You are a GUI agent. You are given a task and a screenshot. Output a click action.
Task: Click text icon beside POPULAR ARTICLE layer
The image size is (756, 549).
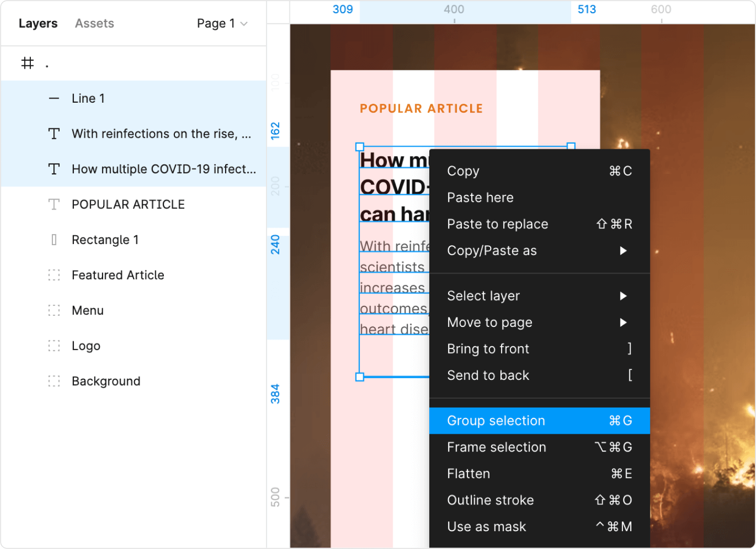(x=54, y=204)
